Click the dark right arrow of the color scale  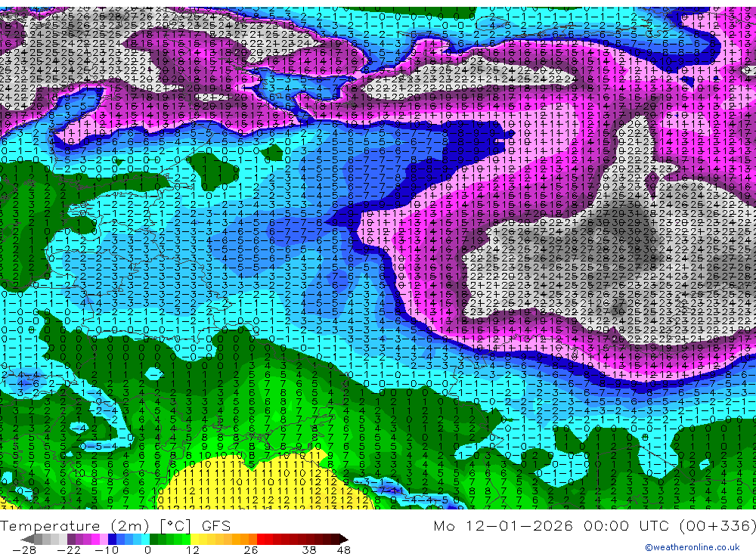click(344, 539)
